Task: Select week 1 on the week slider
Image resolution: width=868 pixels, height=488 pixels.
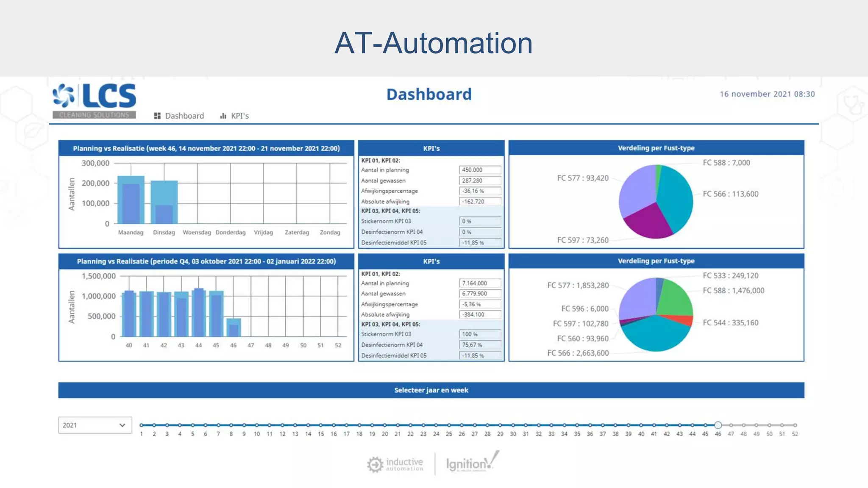Action: point(142,425)
